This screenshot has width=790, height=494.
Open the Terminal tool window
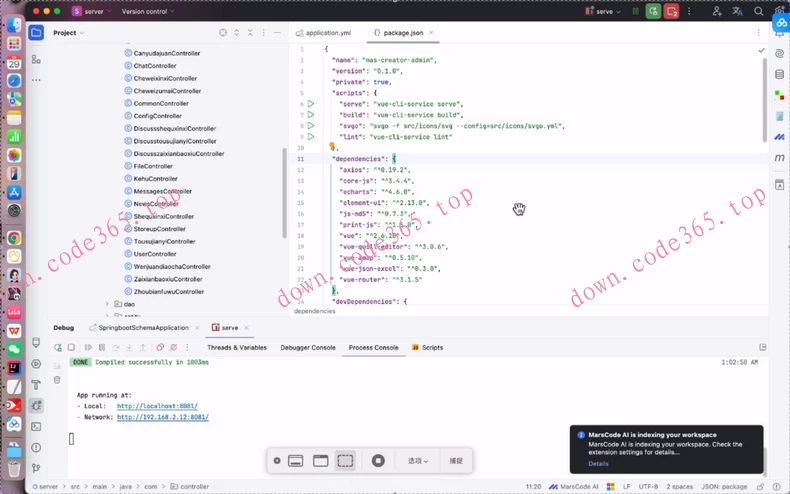(x=36, y=426)
